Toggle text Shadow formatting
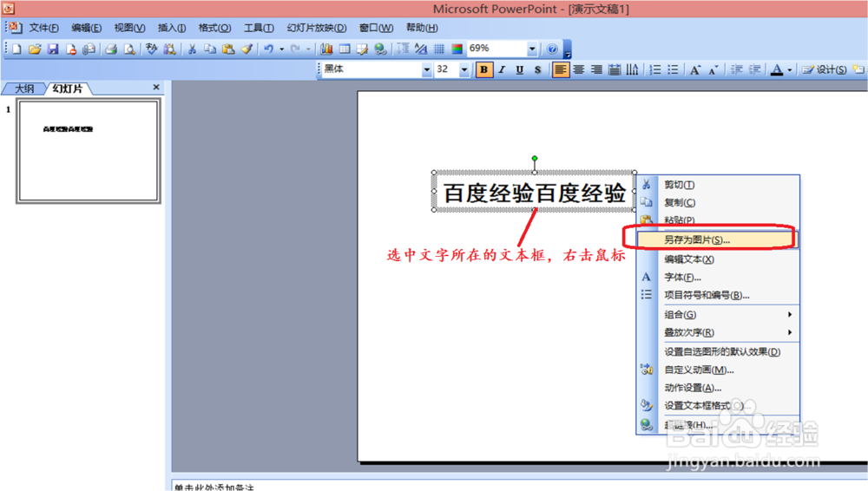This screenshot has height=491, width=868. (x=537, y=69)
